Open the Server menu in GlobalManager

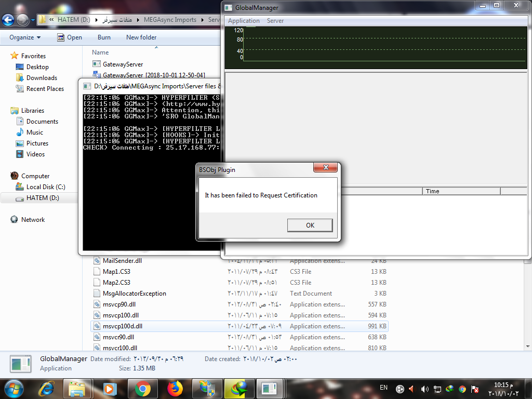(x=275, y=21)
